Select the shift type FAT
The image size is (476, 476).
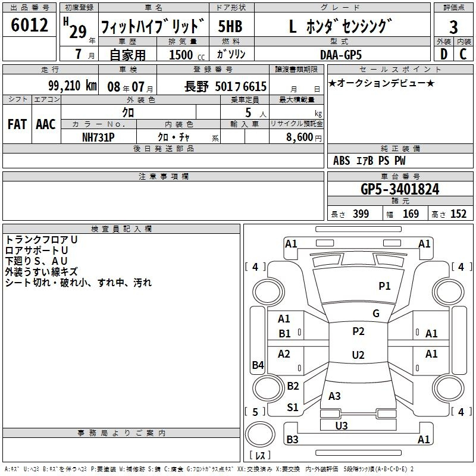click(17, 124)
